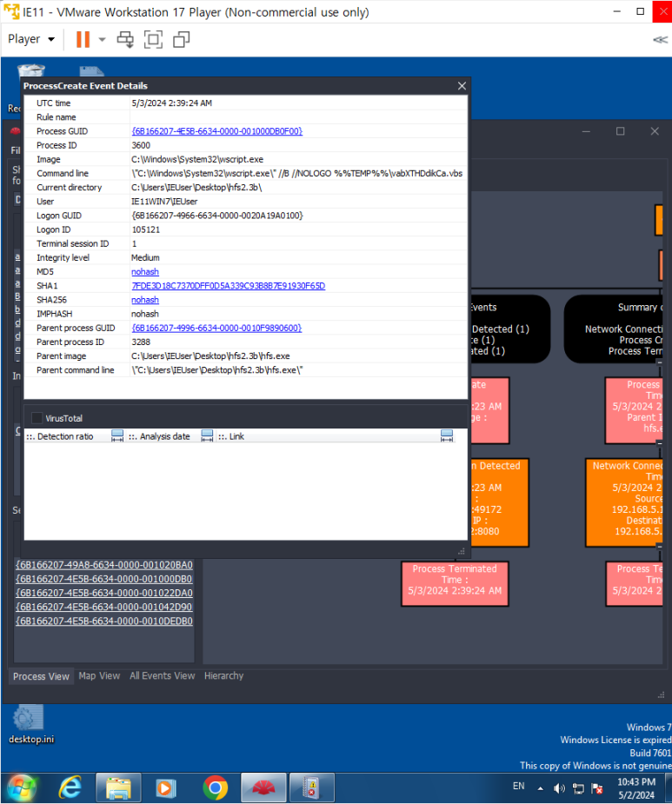Click the SHA256 nohash link
This screenshot has width=672, height=804.
click(145, 300)
